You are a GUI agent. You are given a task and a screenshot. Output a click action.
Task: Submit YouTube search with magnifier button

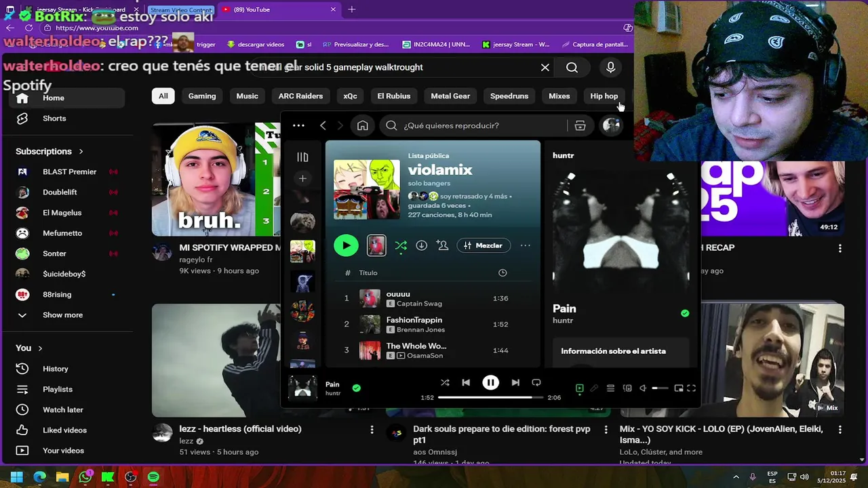572,67
